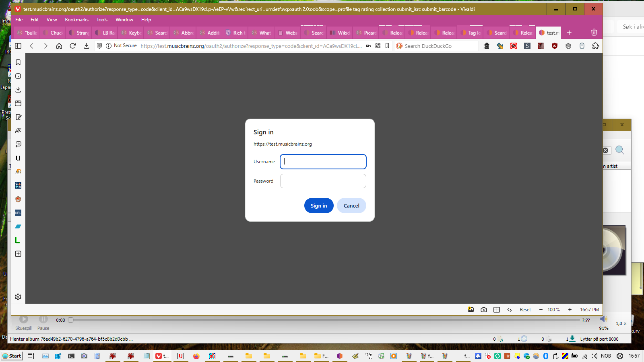Toggle the extensions puzzle icon

click(596, 46)
